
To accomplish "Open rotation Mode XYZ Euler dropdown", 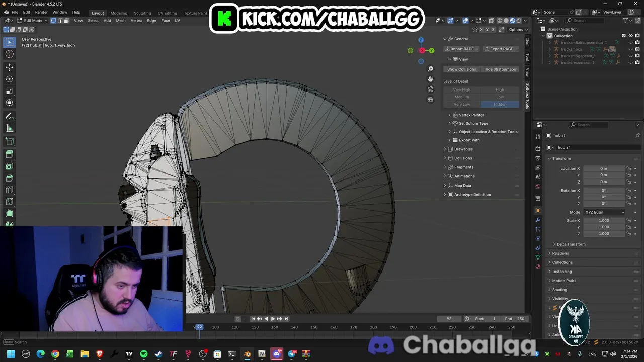I will tap(604, 212).
